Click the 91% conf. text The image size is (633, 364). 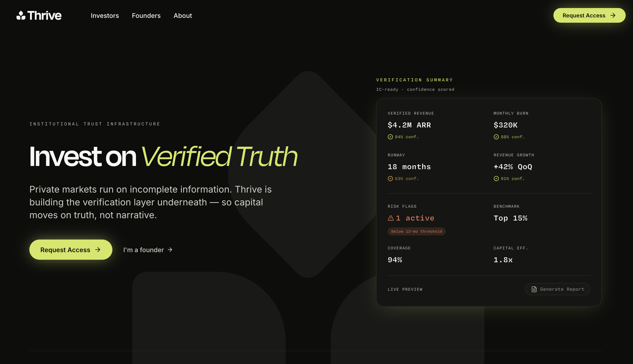coord(513,179)
